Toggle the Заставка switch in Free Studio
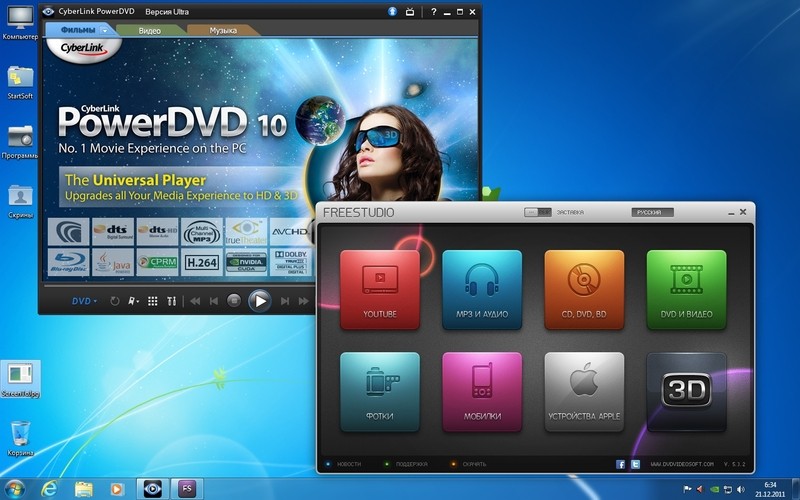The height and width of the screenshot is (500, 800). [x=538, y=212]
